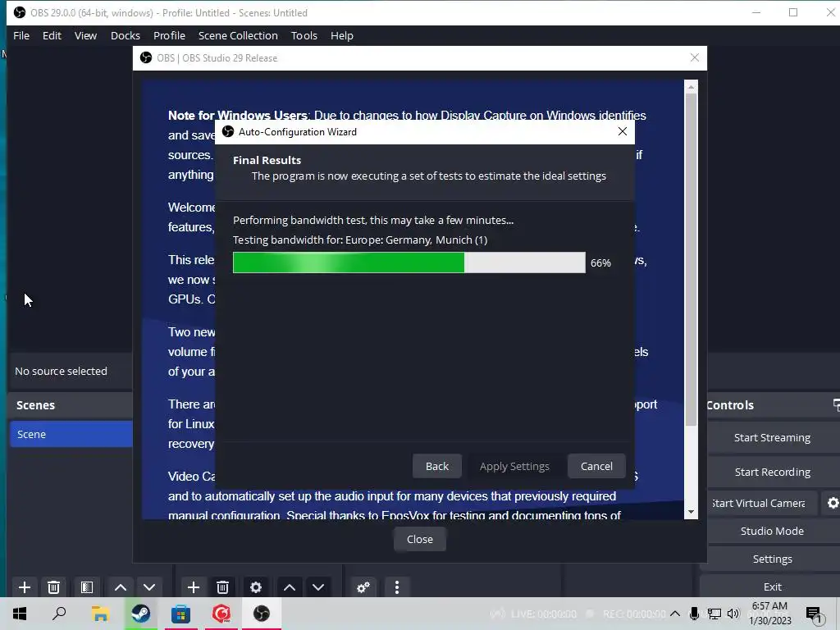Screen dimensions: 840x630
Task: Click the 66% progress label
Action: [x=600, y=263]
